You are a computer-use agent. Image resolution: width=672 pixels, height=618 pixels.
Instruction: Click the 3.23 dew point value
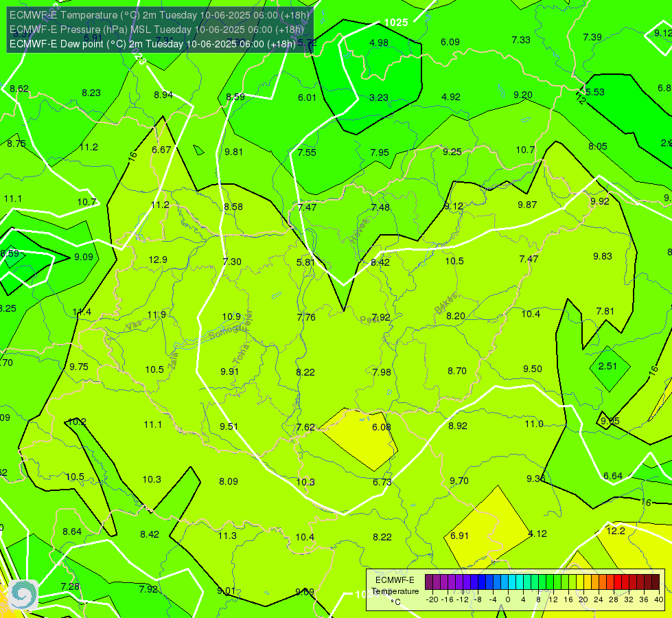point(379,98)
